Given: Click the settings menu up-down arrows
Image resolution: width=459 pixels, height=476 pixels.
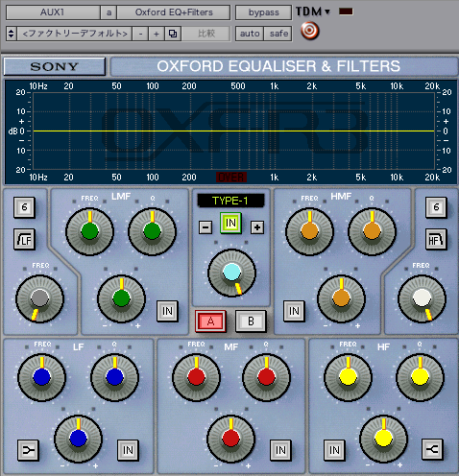Looking at the screenshot, I should [12, 34].
